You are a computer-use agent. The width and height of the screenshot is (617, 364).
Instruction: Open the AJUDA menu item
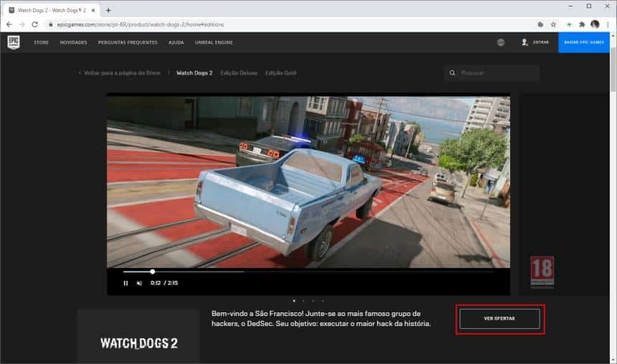(176, 42)
